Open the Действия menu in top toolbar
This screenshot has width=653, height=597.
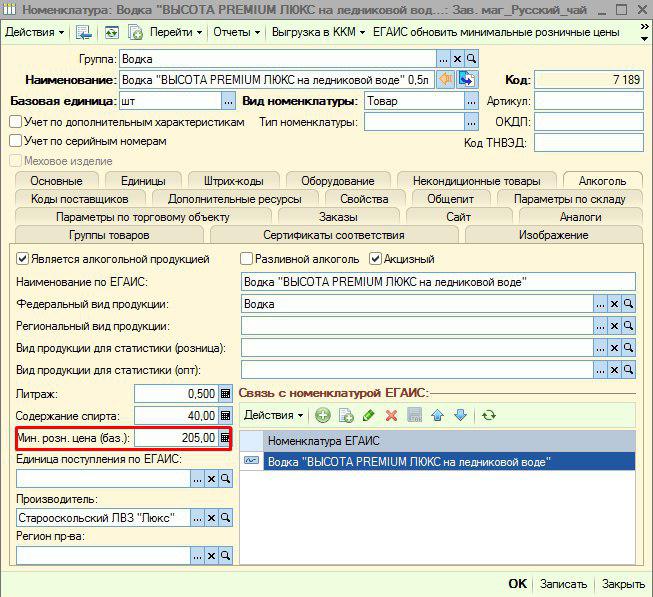click(35, 32)
